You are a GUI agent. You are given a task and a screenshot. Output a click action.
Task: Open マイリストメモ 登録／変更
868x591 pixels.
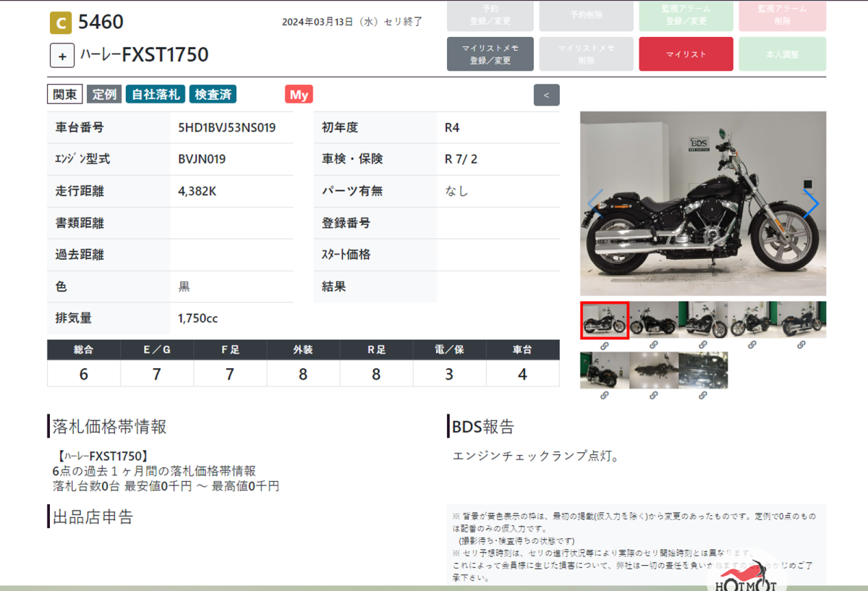(490, 54)
